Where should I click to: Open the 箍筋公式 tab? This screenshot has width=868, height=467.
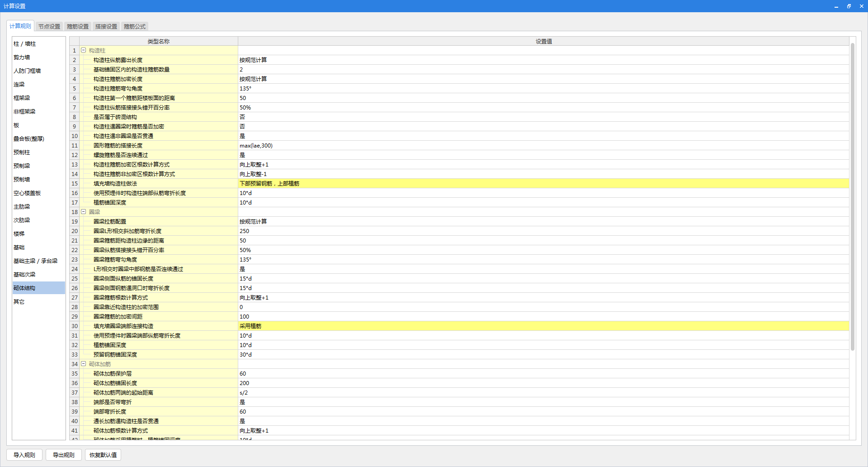135,27
